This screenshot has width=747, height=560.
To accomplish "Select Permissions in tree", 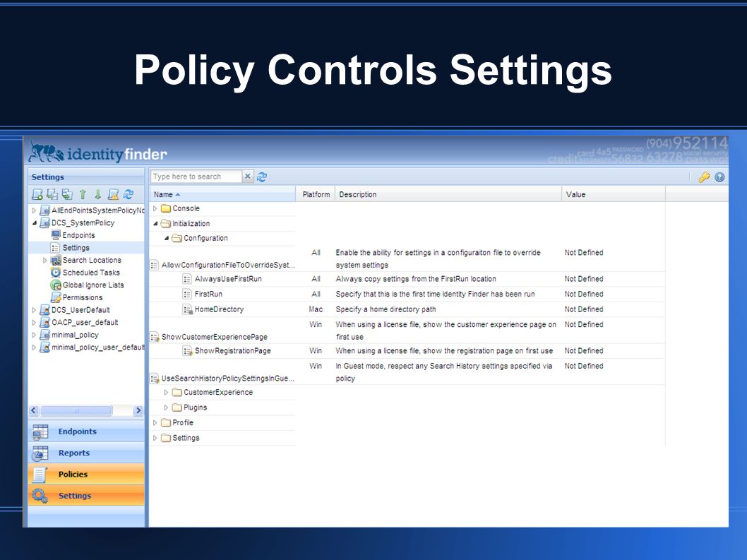I will pyautogui.click(x=83, y=297).
